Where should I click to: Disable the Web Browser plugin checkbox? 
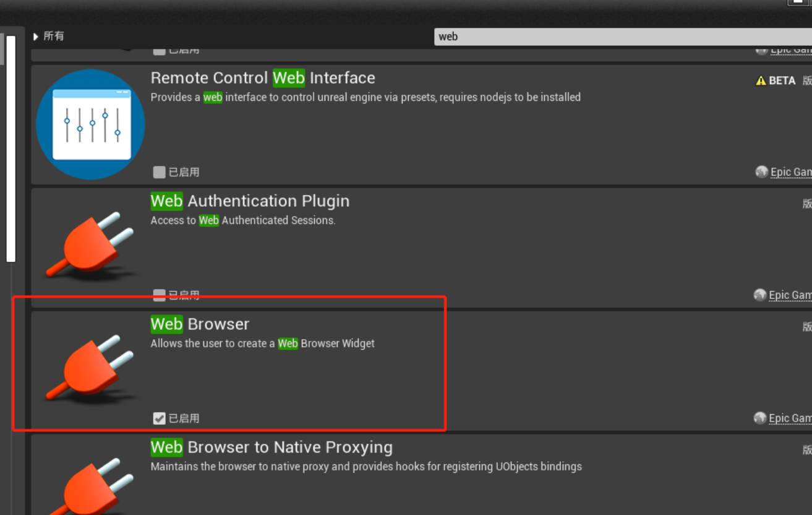tap(160, 418)
